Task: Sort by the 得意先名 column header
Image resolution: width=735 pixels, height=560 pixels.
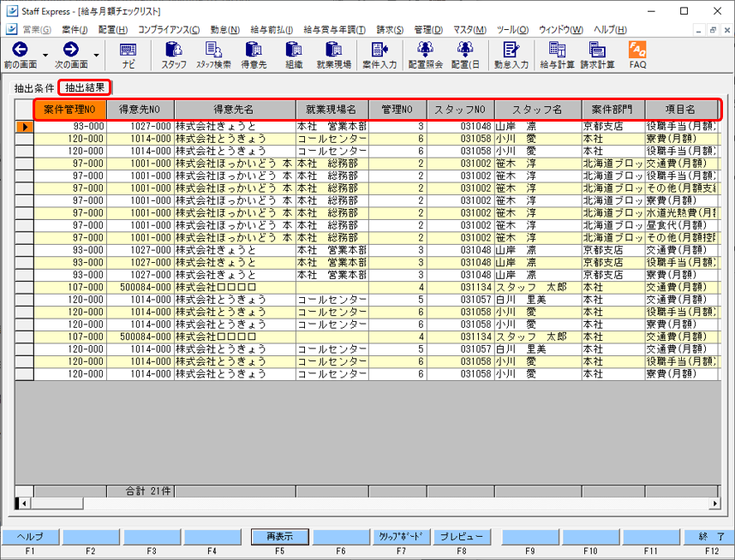Action: (235, 110)
